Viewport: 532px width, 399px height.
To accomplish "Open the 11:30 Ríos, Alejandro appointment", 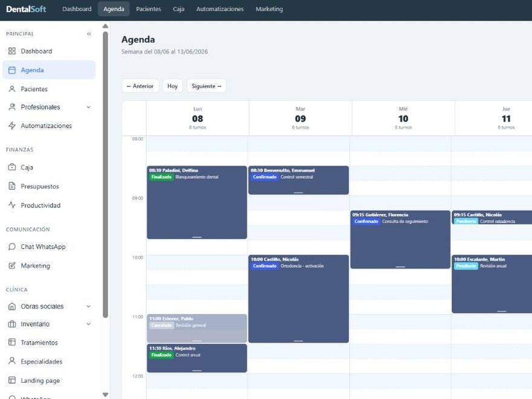I will tap(197, 358).
